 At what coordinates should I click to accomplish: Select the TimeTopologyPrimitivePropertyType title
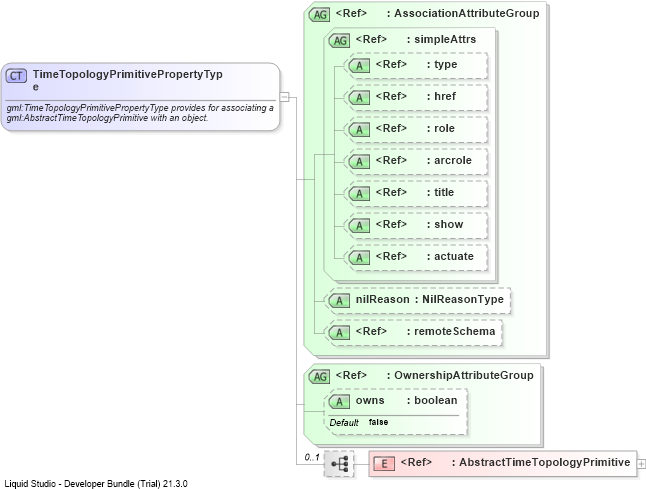(128, 80)
